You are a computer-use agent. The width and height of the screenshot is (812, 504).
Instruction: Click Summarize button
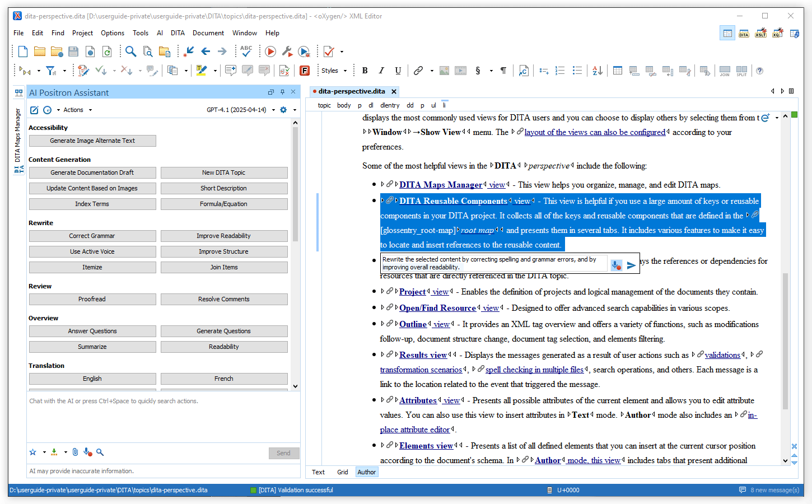point(92,347)
